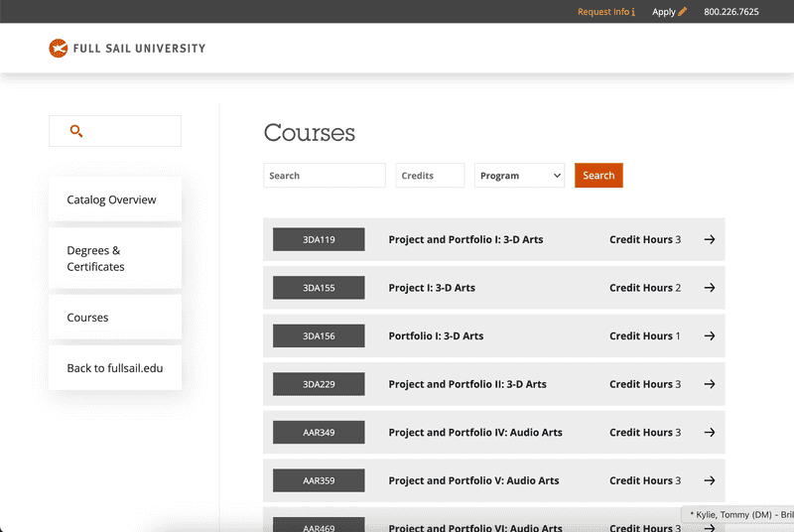The height and width of the screenshot is (532, 794).
Task: Click Credit Hours 3 in 3DA119 row
Action: point(645,239)
